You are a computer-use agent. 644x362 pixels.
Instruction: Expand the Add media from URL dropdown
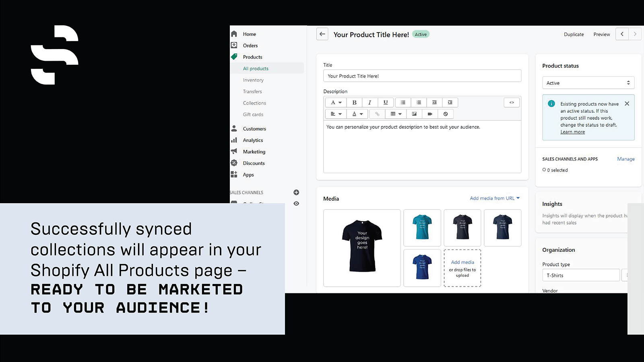pos(495,198)
